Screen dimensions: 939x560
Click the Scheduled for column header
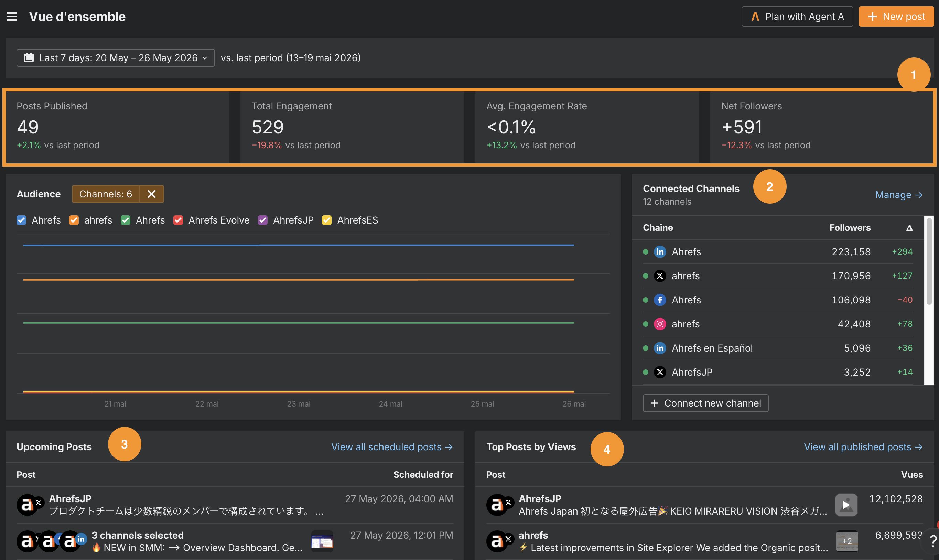tap(423, 475)
